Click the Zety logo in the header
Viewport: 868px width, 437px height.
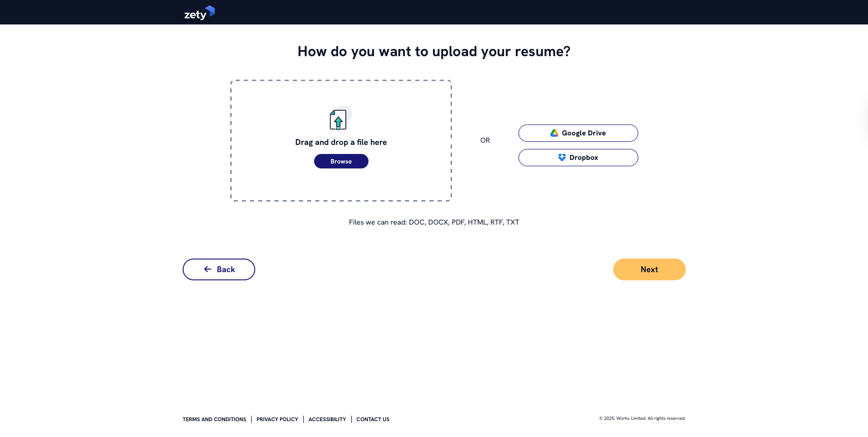point(199,13)
